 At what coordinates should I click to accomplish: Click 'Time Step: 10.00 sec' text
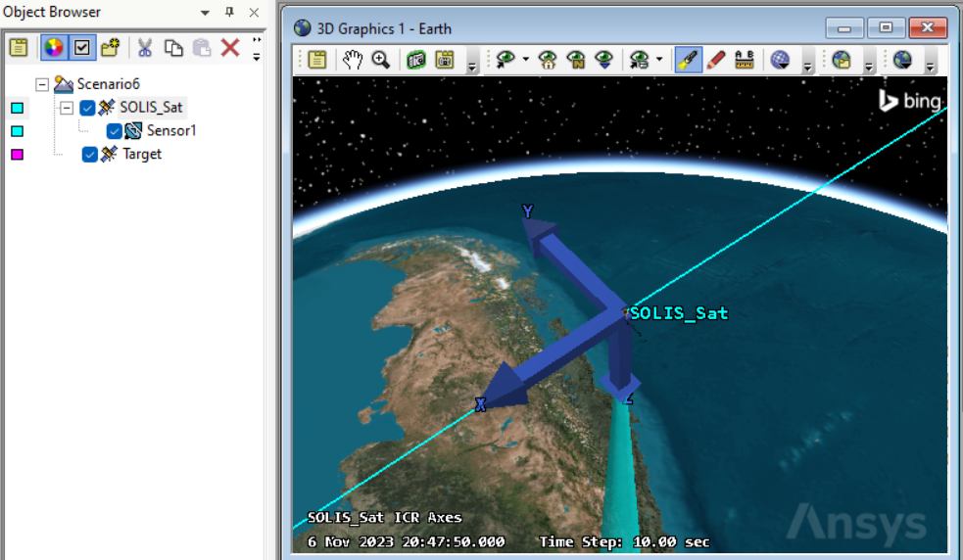[624, 542]
